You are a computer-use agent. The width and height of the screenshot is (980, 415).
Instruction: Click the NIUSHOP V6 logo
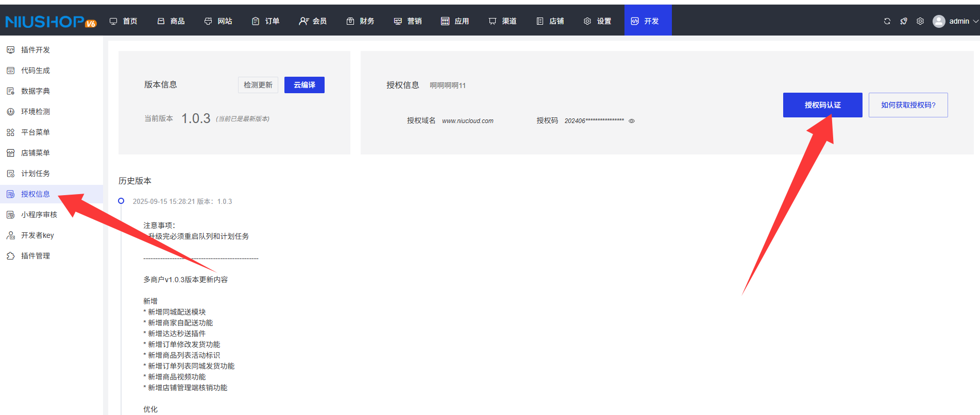coord(50,22)
